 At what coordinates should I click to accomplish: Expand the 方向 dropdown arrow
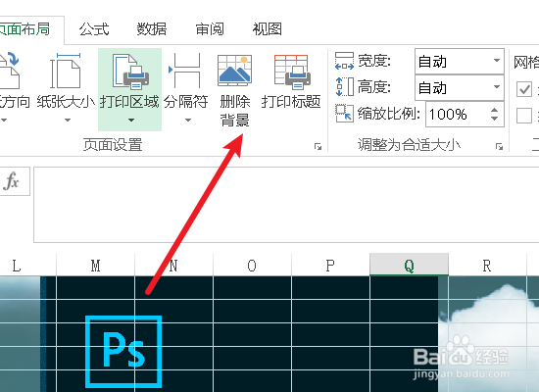point(4,120)
